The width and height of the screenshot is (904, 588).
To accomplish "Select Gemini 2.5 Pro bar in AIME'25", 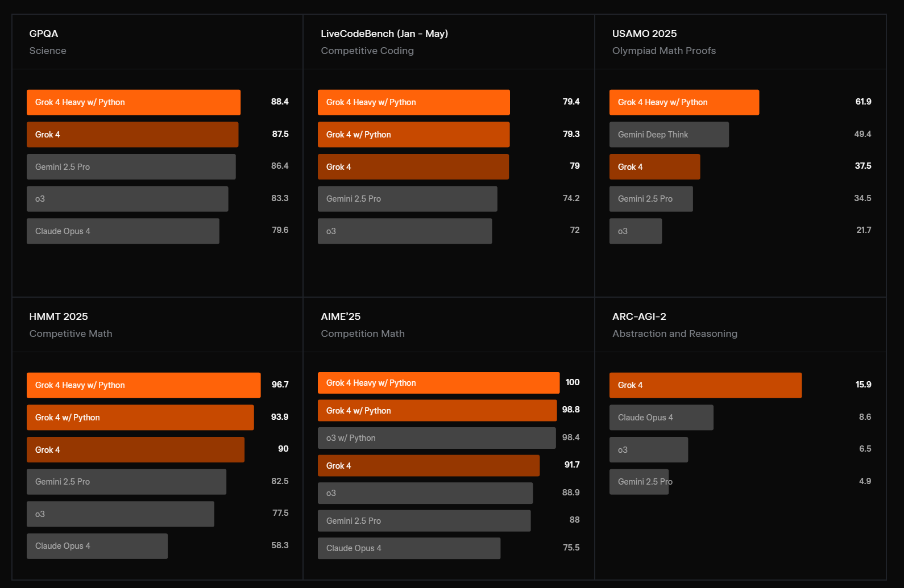I will 424,521.
